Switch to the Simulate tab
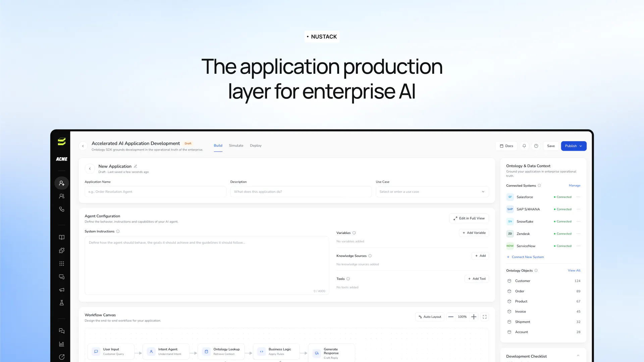The width and height of the screenshot is (644, 362). pos(236,145)
